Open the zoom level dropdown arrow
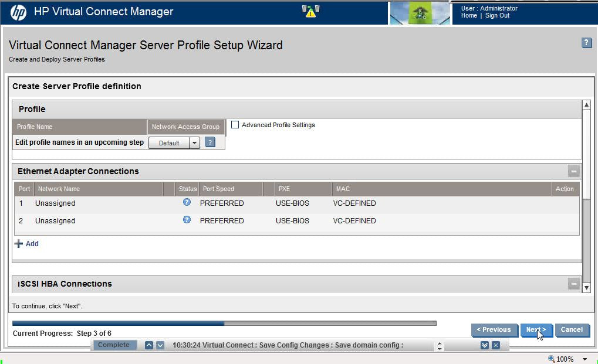 pos(585,359)
